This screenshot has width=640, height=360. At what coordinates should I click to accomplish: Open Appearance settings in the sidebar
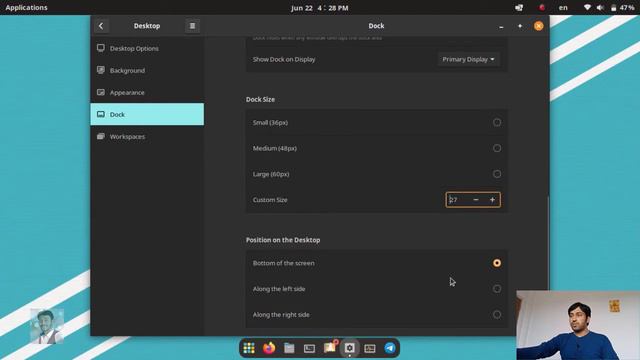(x=147, y=92)
